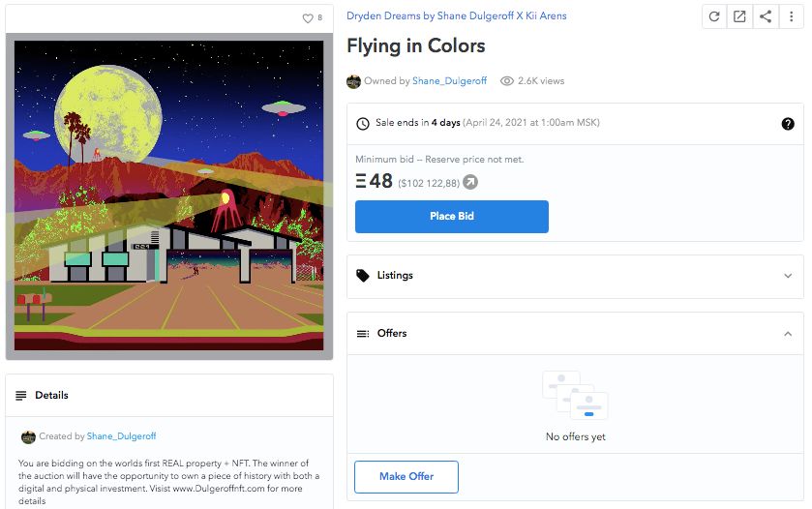Image resolution: width=812 pixels, height=509 pixels.
Task: Click the 2.6K views eye icon
Action: coord(506,81)
